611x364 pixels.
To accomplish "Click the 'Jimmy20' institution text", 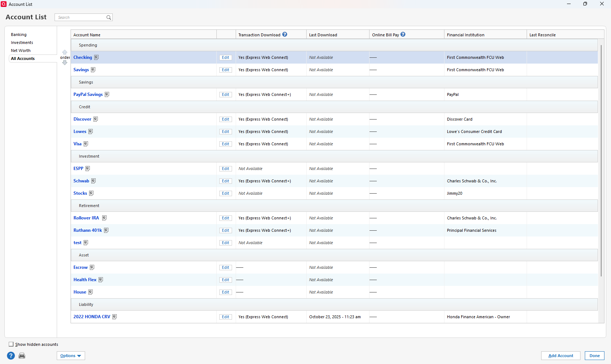I will (455, 193).
